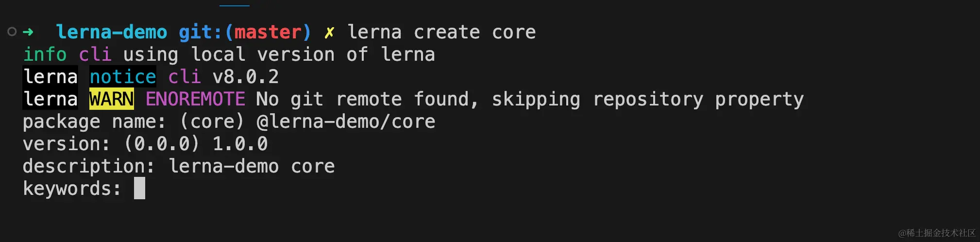Click the green info label

pyautogui.click(x=45, y=54)
